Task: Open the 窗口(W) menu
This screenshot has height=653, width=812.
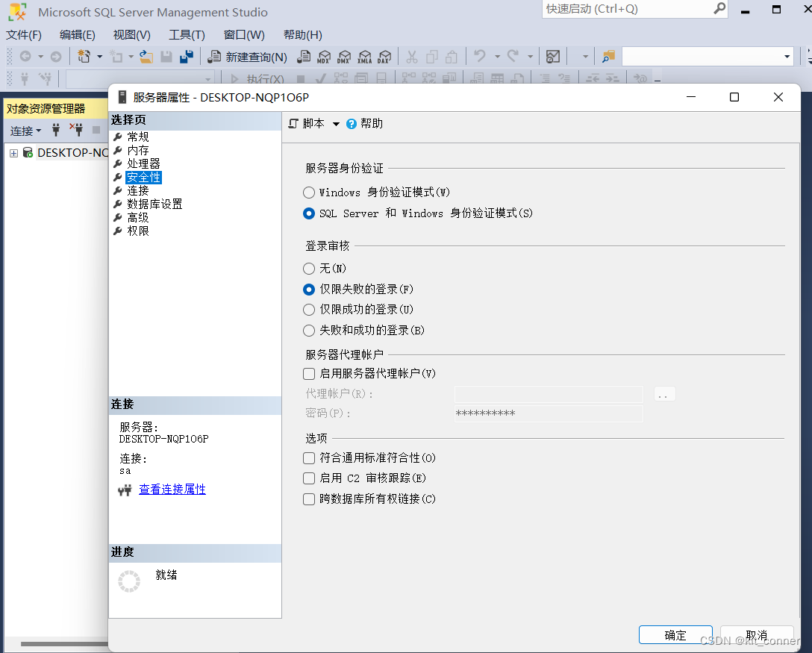Action: 244,34
